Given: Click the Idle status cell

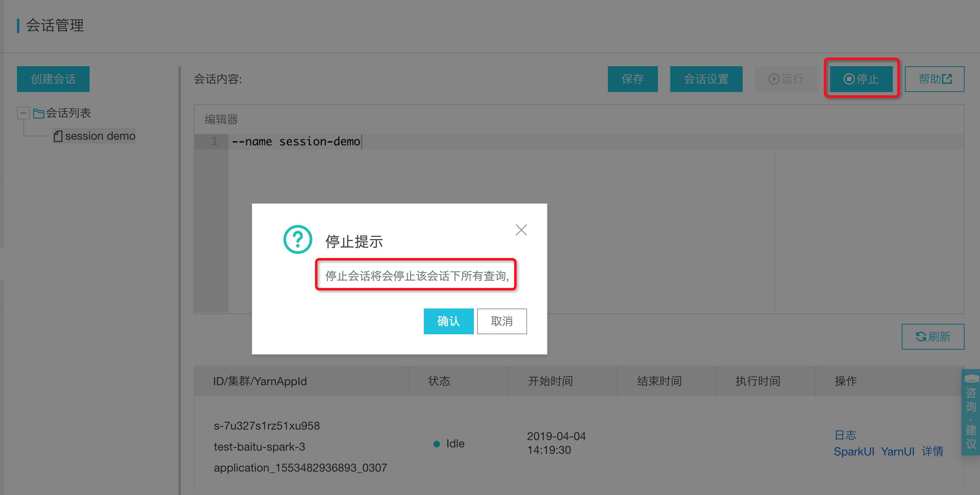Looking at the screenshot, I should (449, 444).
